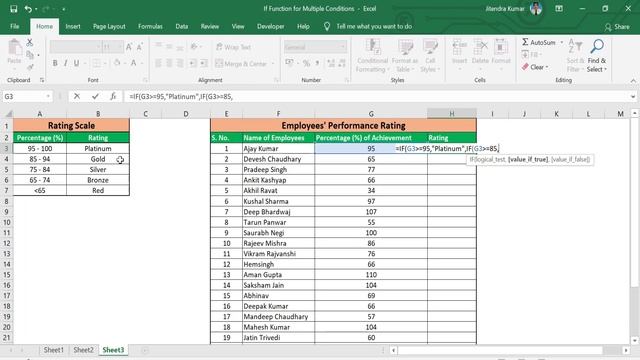Click the Delete cells icon

click(480, 47)
